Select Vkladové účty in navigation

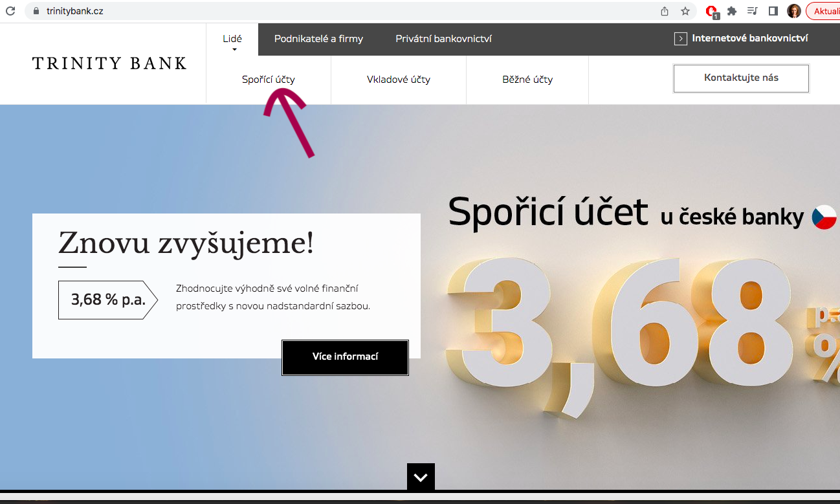(x=398, y=80)
